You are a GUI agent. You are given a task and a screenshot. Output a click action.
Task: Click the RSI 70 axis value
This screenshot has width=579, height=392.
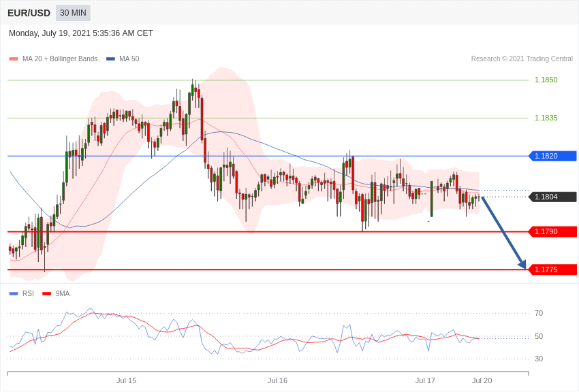[x=539, y=314]
